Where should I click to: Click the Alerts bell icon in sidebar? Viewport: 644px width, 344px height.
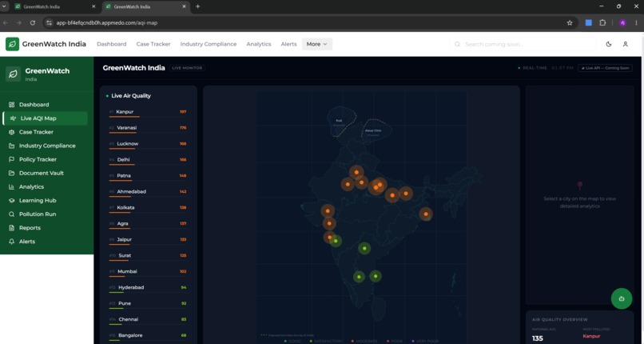tap(11, 242)
